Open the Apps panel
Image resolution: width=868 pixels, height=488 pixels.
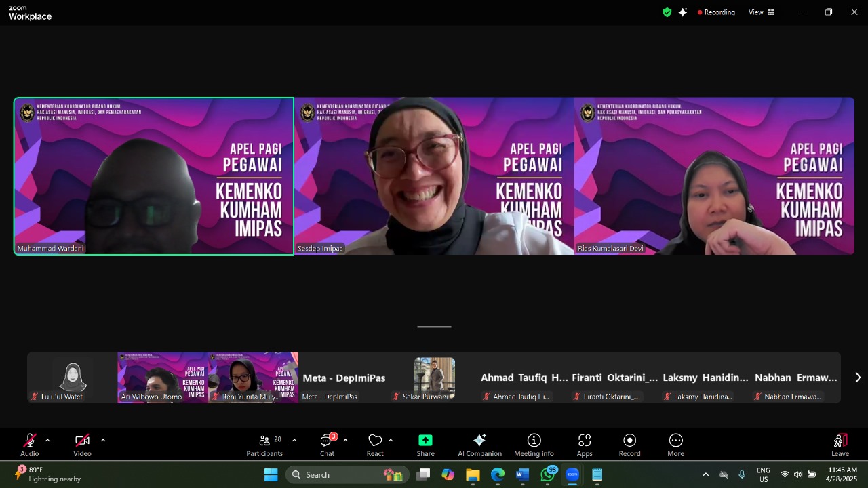click(x=585, y=445)
